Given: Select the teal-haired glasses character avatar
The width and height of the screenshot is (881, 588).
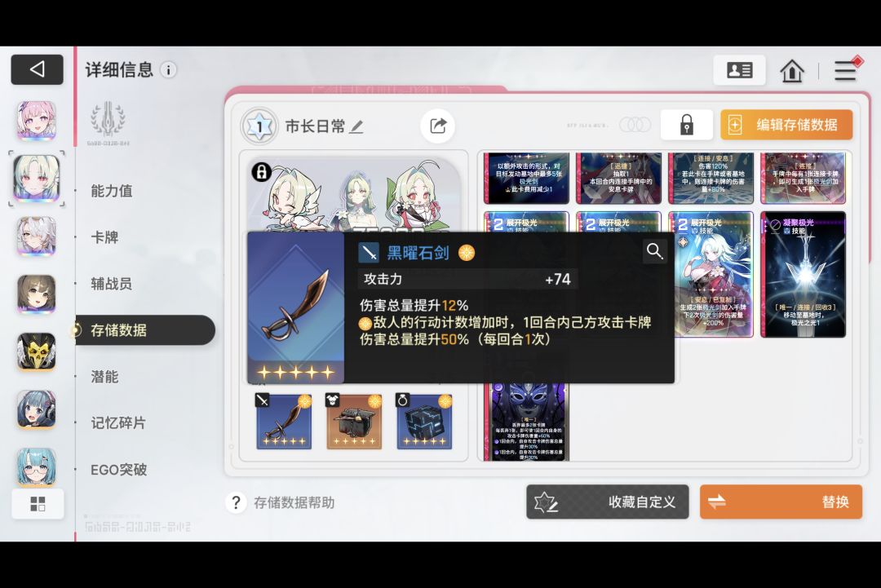Looking at the screenshot, I should pos(37,467).
